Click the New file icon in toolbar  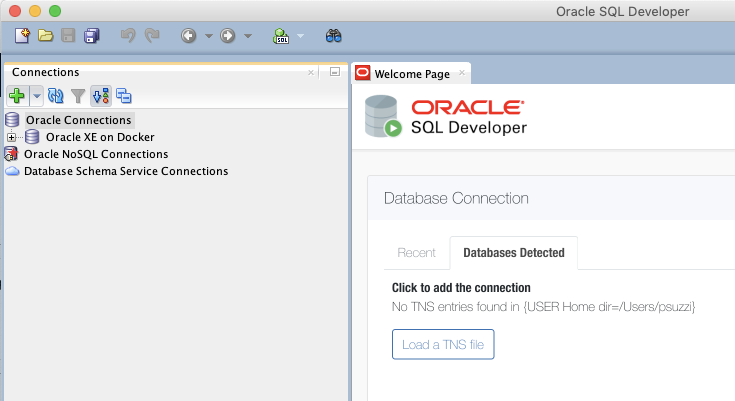[x=22, y=36]
